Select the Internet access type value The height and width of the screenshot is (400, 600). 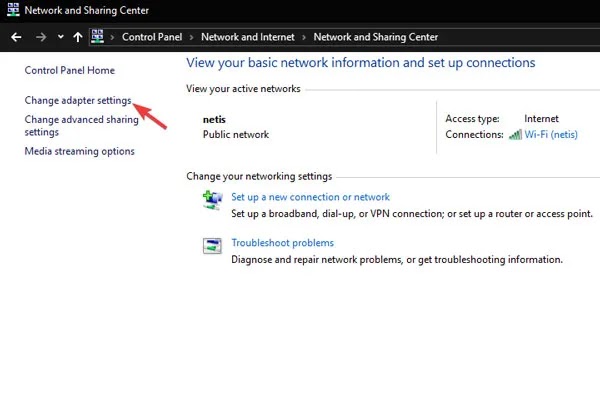tap(541, 119)
